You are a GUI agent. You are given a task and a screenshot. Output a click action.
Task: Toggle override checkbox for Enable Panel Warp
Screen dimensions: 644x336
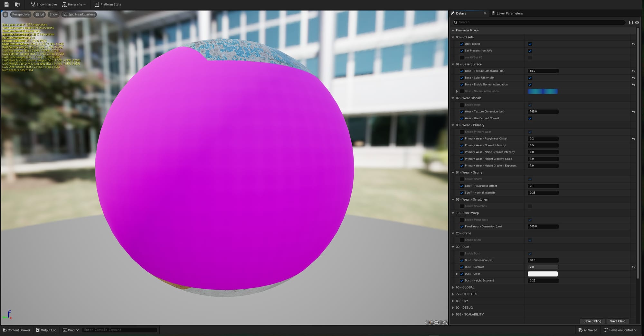[462, 220]
